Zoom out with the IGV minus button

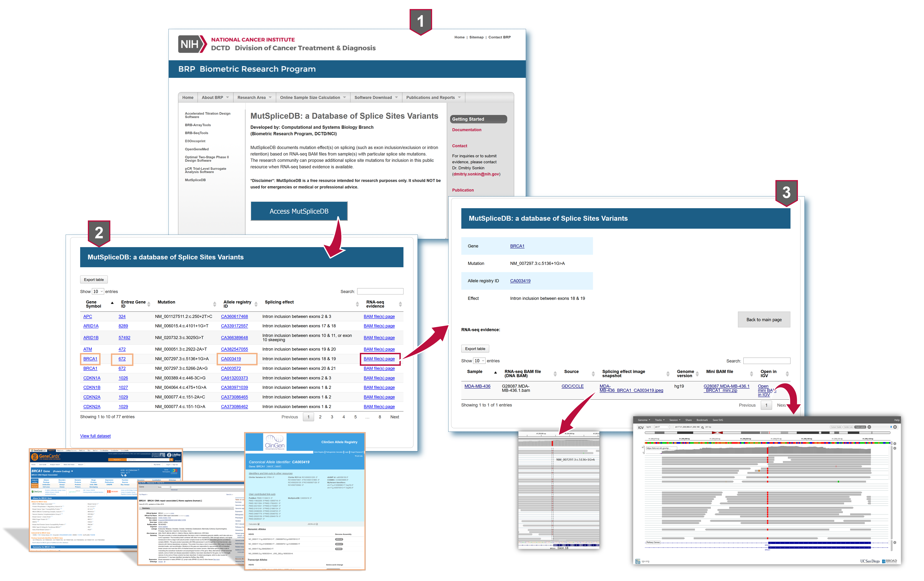point(869,427)
